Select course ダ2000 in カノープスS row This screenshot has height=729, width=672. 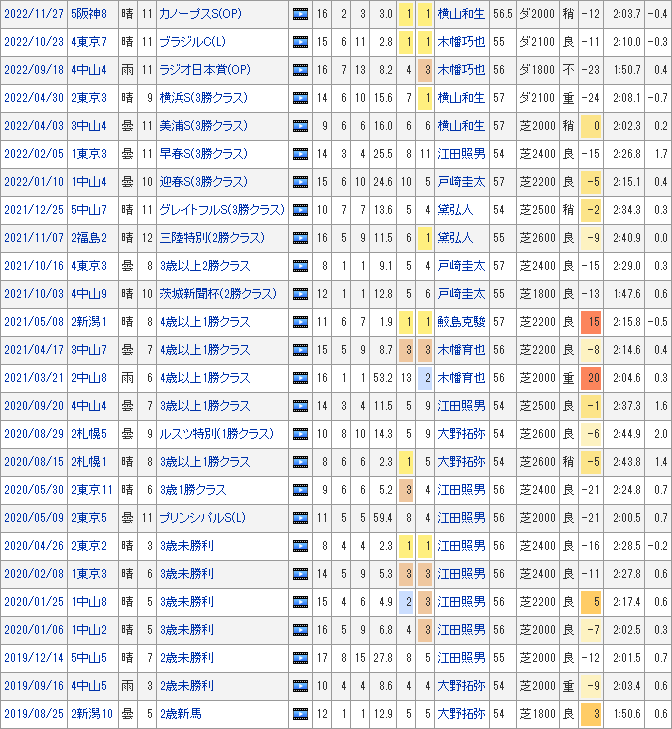click(x=537, y=14)
